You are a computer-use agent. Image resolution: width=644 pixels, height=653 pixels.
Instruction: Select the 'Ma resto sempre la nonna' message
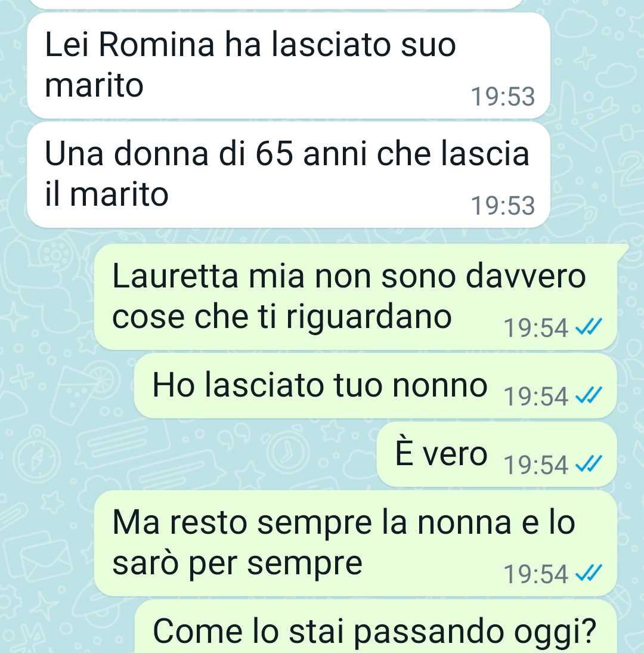[355, 543]
